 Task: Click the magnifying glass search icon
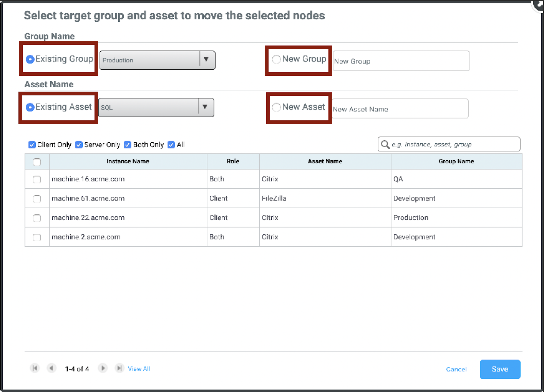coord(385,144)
